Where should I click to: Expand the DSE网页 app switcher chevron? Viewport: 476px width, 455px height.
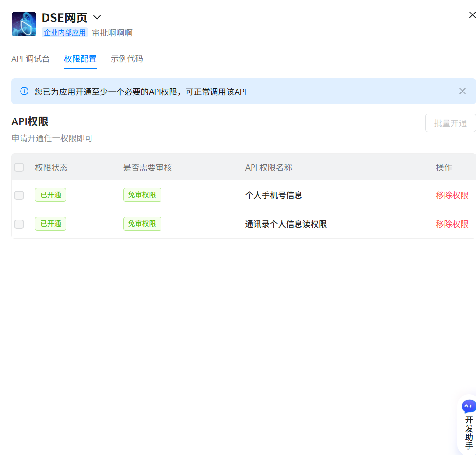97,17
